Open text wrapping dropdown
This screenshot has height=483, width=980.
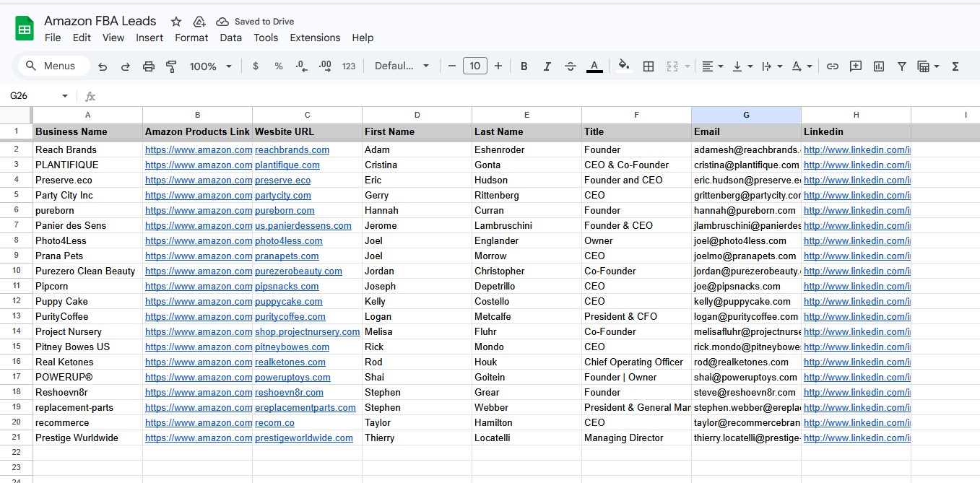(x=772, y=66)
